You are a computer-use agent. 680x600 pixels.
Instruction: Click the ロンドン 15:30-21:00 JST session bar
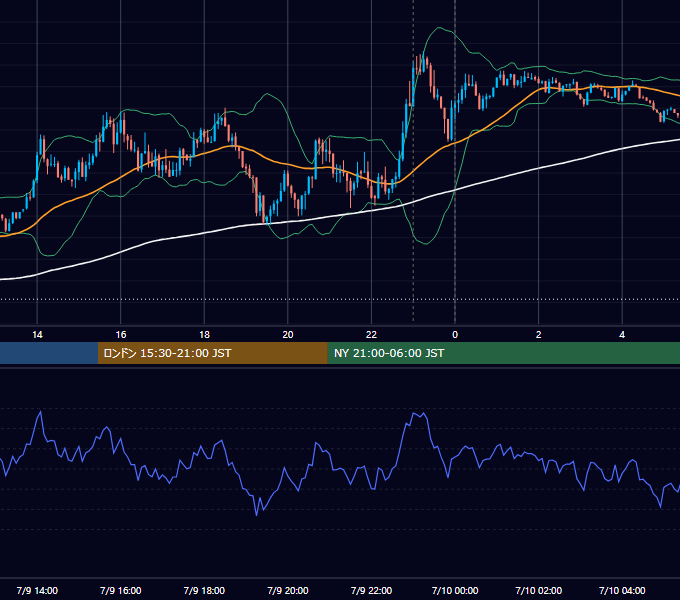tap(212, 353)
